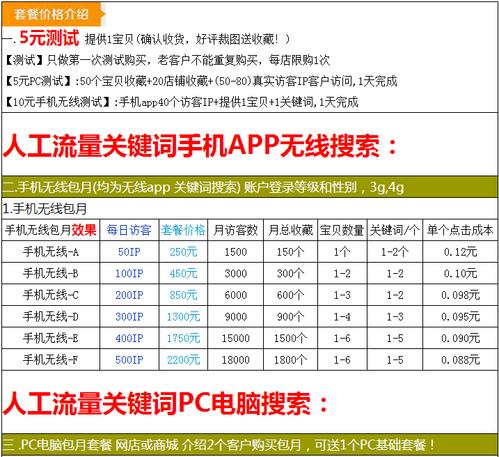Click the 月总收藏 column header
Screen dimensions: 499x457
[290, 230]
